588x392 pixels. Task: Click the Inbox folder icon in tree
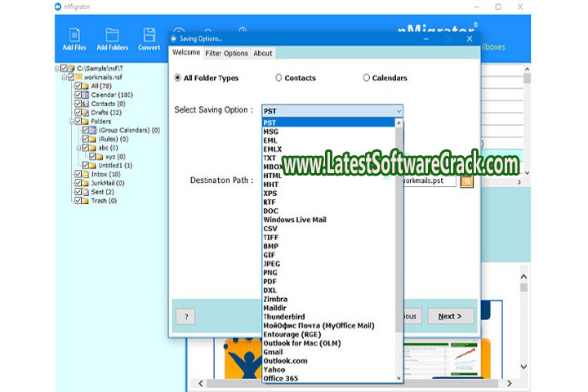click(x=86, y=174)
